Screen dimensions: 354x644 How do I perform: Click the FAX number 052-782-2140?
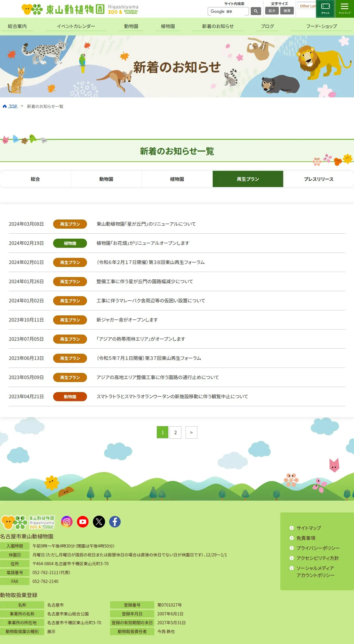(45, 581)
